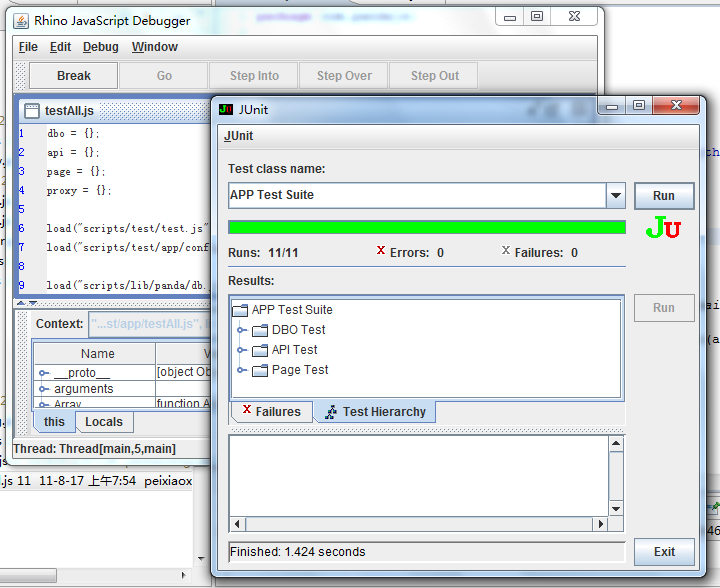Click the APP Test Suite folder icon

point(240,310)
